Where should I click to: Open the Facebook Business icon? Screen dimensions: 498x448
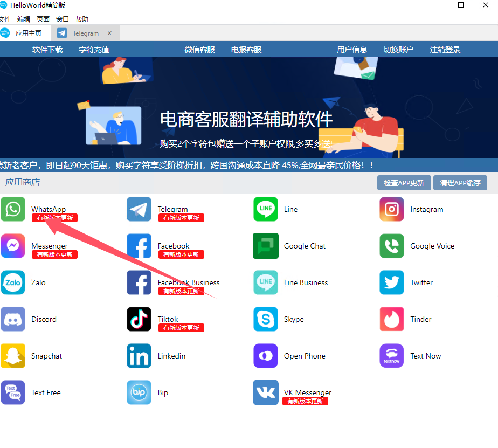coord(139,282)
